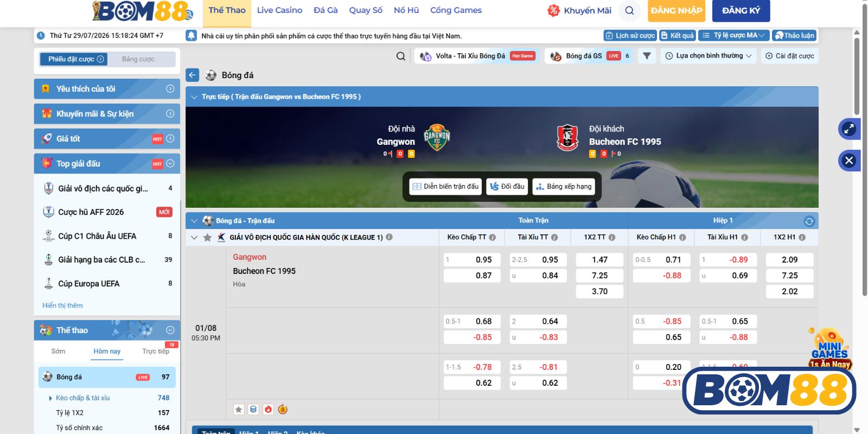
Task: Open Cổng Games nav tab
Action: coord(456,10)
